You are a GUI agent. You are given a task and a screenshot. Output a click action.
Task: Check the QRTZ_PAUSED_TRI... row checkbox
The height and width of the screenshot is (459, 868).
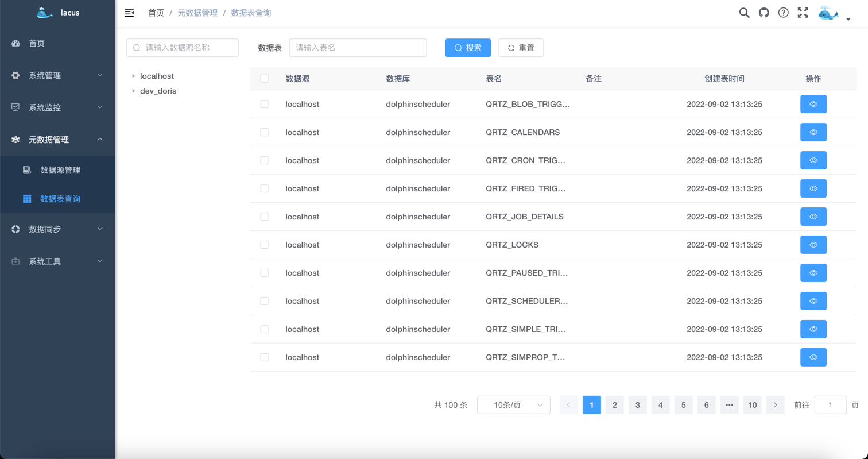(x=264, y=273)
